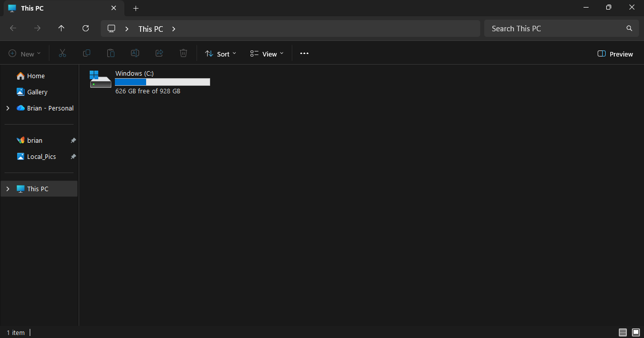Click the Copy toolbar icon
The width and height of the screenshot is (644, 338).
point(87,53)
